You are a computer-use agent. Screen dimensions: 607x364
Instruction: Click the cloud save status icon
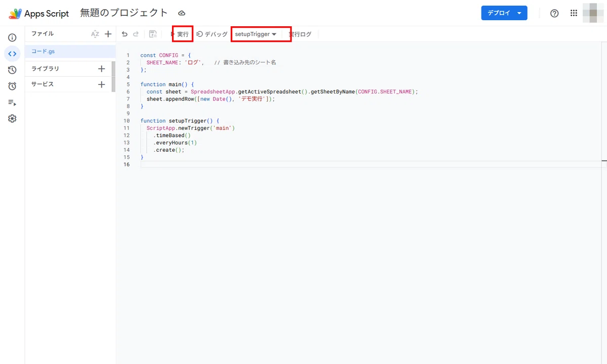pyautogui.click(x=182, y=13)
